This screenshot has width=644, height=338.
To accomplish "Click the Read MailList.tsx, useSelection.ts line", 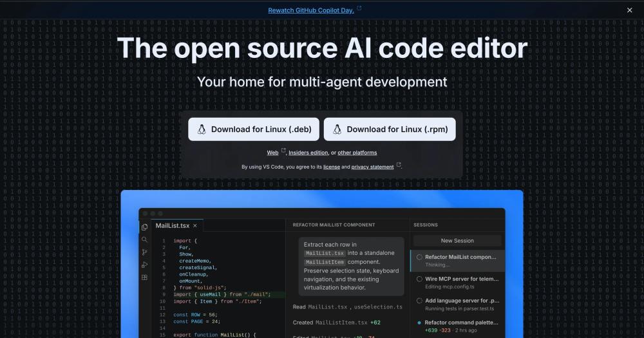I will tap(348, 307).
